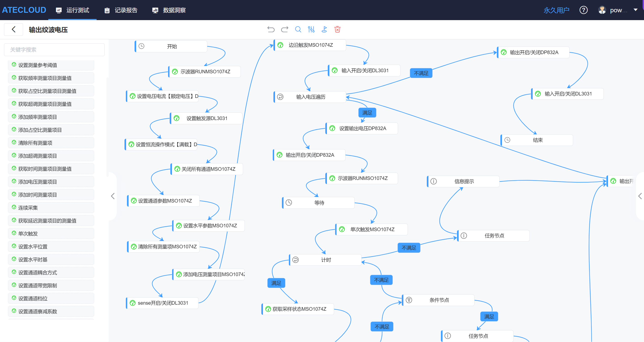Screen dimensions: 644x342
Task: Click the undo arrow icon in toolbar
Action: coord(271,30)
